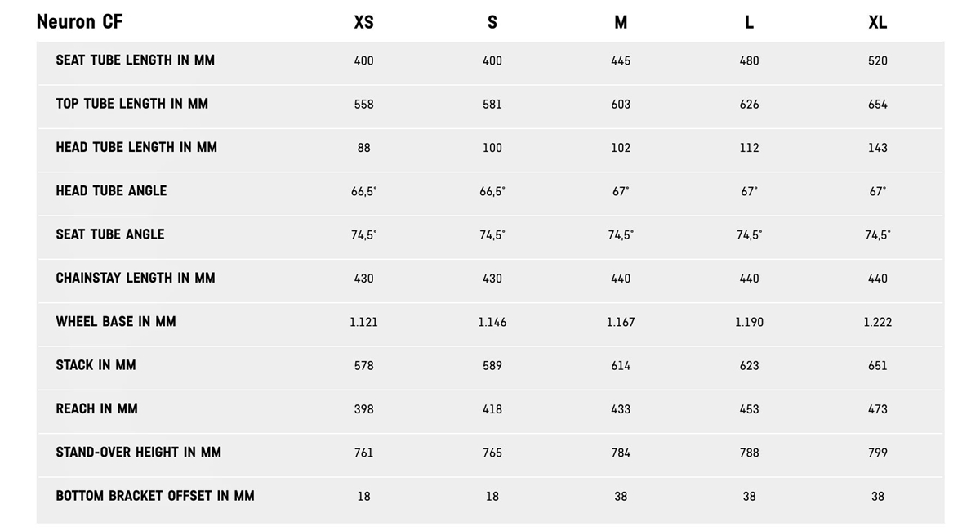The width and height of the screenshot is (980, 531).
Task: Click the Bottom Bracket Offset row label
Action: pos(155,496)
